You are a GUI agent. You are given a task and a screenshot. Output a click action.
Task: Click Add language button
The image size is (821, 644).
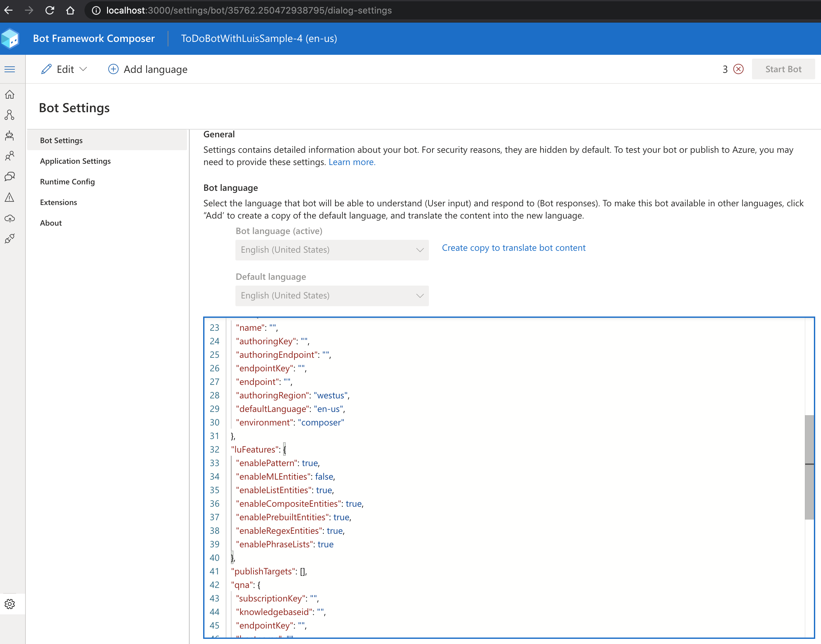pos(147,69)
